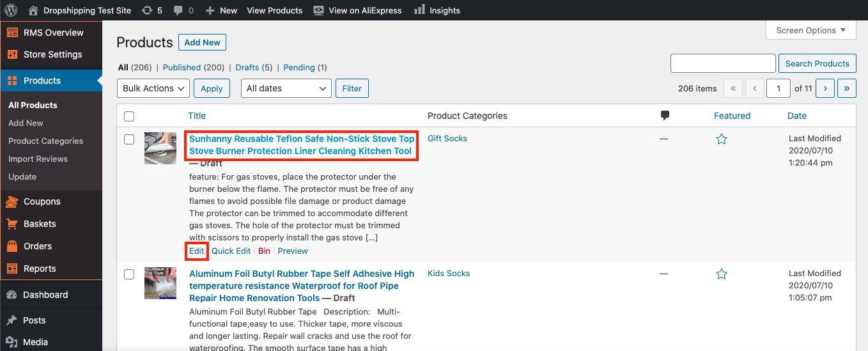The image size is (868, 351).
Task: Click the Reports sidebar icon
Action: click(x=12, y=269)
